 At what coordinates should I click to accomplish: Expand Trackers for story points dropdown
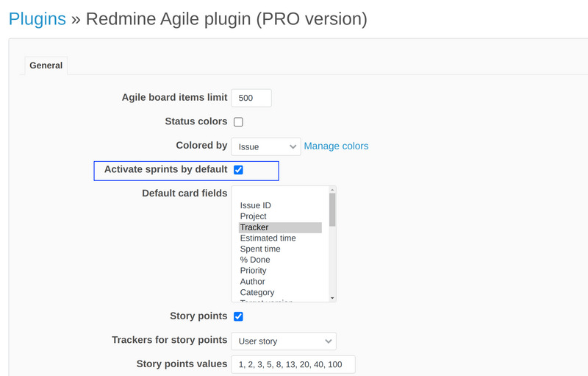[284, 341]
